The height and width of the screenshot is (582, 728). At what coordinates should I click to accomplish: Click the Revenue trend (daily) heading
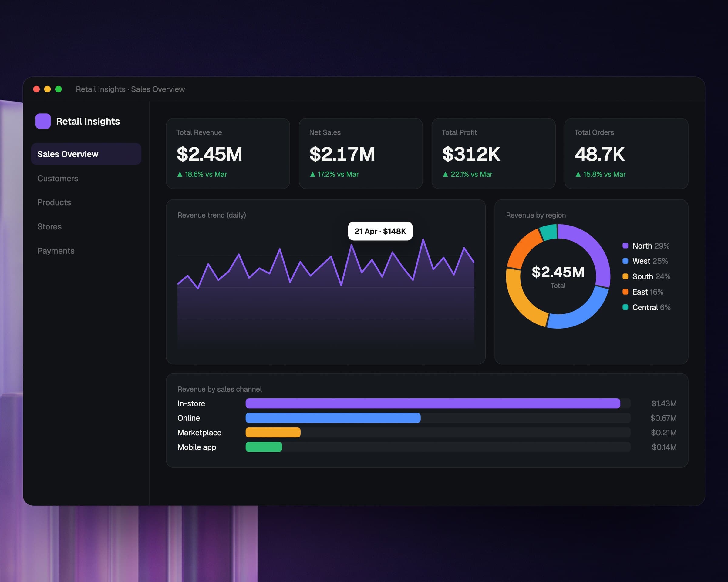tap(212, 215)
